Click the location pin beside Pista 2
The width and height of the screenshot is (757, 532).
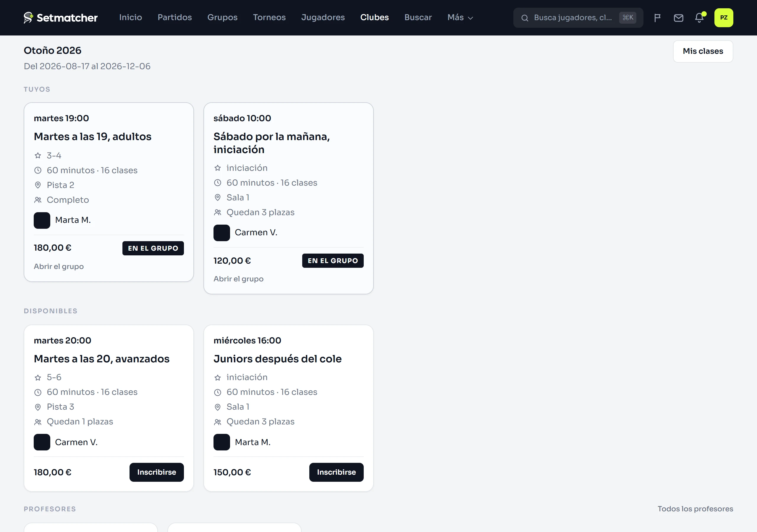click(38, 185)
